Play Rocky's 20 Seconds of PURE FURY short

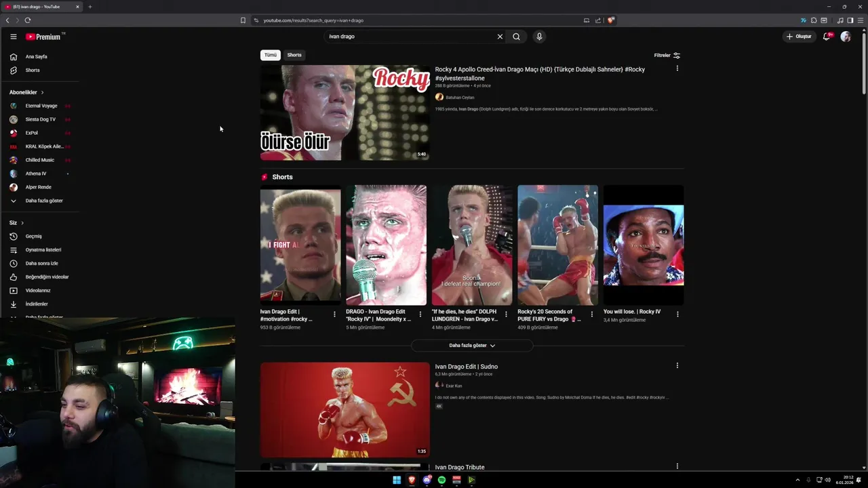click(557, 245)
